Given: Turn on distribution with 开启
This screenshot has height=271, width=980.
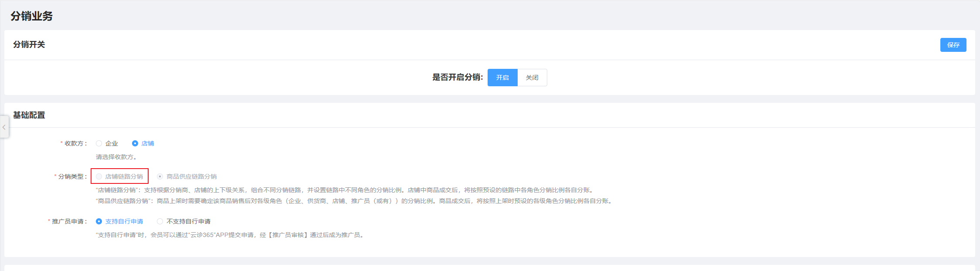Looking at the screenshot, I should coord(502,78).
